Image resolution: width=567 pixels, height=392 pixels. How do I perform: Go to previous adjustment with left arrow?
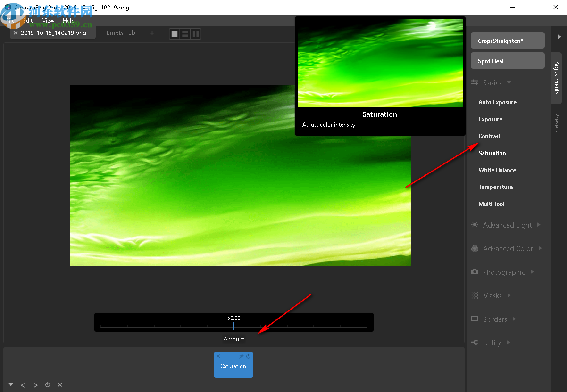coord(23,385)
